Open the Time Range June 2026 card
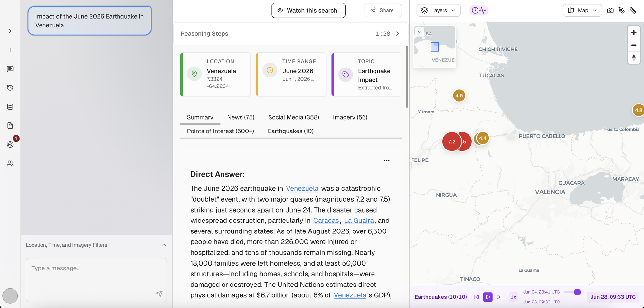 pyautogui.click(x=291, y=75)
